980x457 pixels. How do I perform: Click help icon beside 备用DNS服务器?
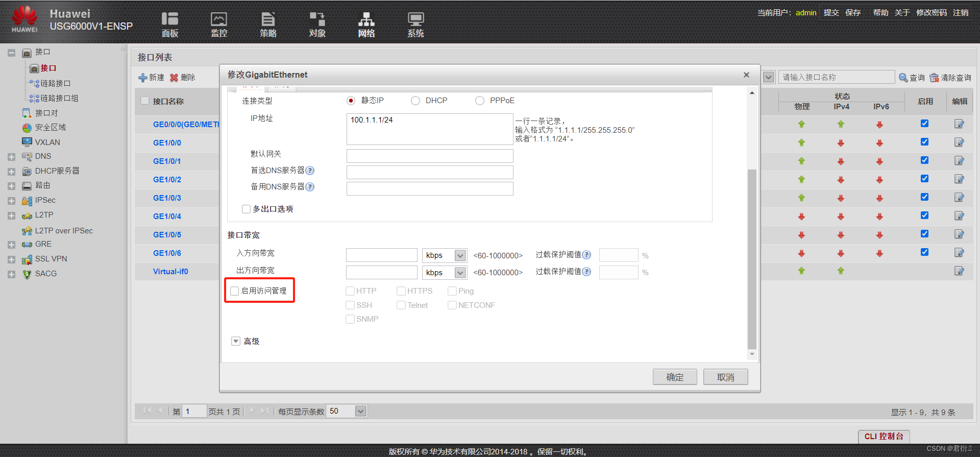point(310,187)
